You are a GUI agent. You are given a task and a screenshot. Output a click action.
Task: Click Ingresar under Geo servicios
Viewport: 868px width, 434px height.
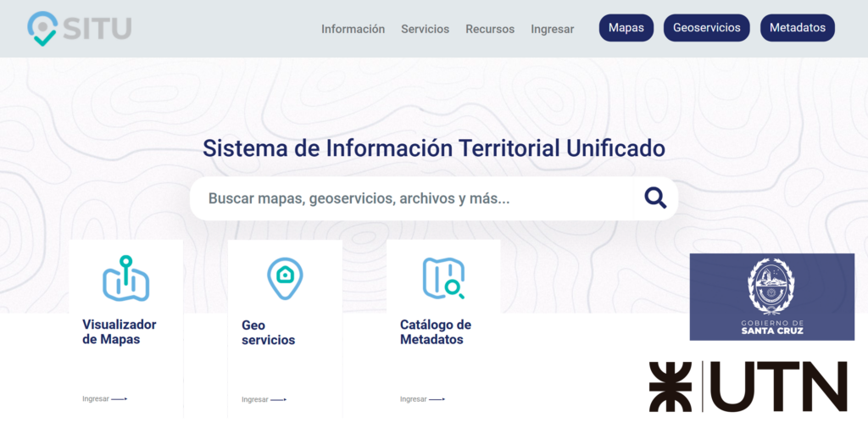pos(264,400)
